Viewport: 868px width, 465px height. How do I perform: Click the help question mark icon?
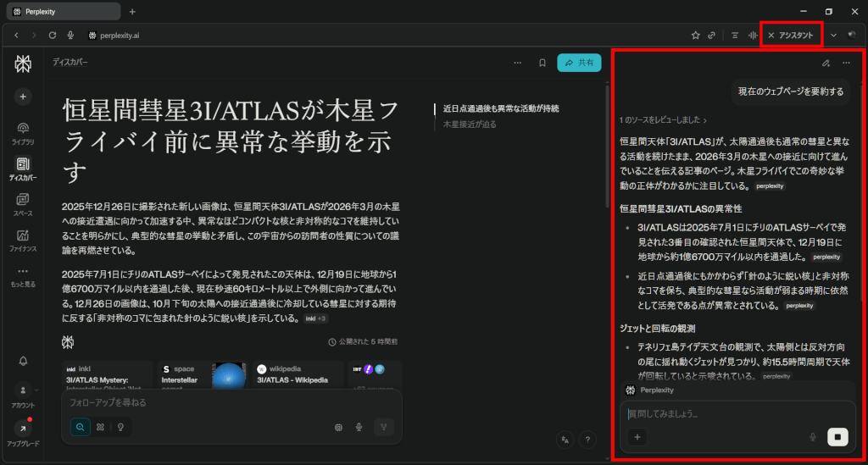pyautogui.click(x=589, y=439)
